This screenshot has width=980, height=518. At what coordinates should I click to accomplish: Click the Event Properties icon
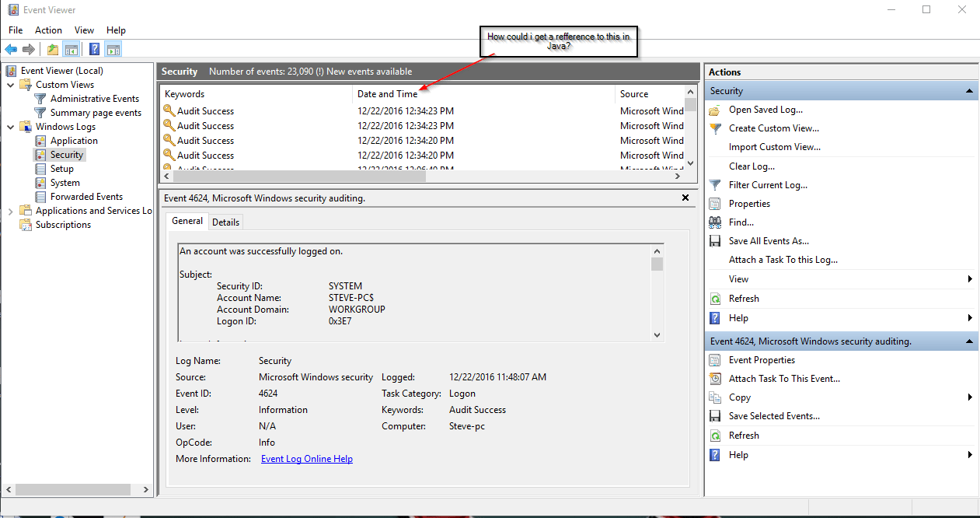pyautogui.click(x=715, y=360)
